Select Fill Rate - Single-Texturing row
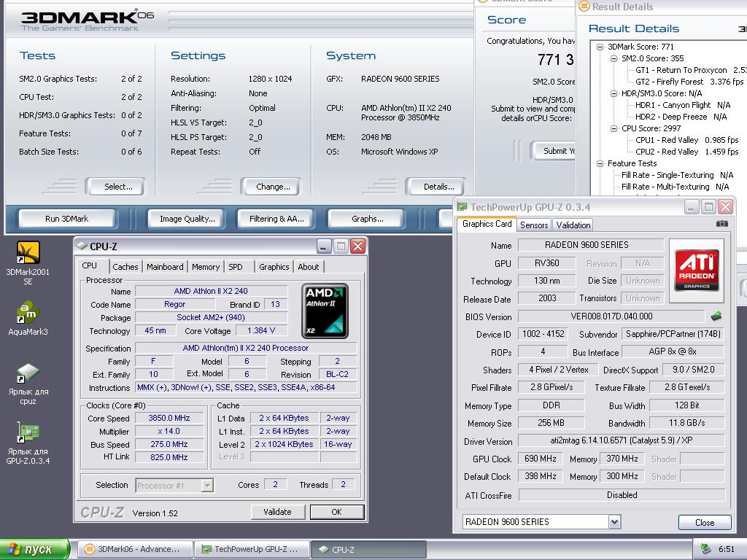This screenshot has height=560, width=747. point(677,175)
